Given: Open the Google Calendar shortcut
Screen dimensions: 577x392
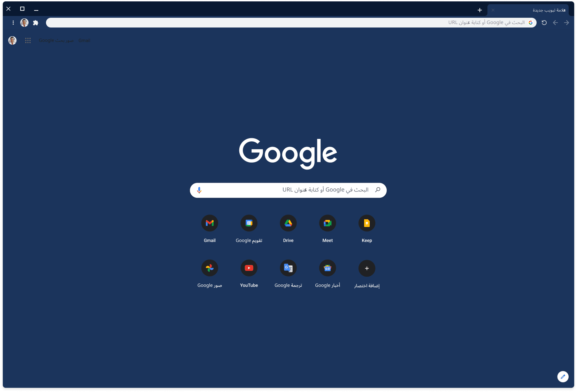Looking at the screenshot, I should (x=249, y=223).
